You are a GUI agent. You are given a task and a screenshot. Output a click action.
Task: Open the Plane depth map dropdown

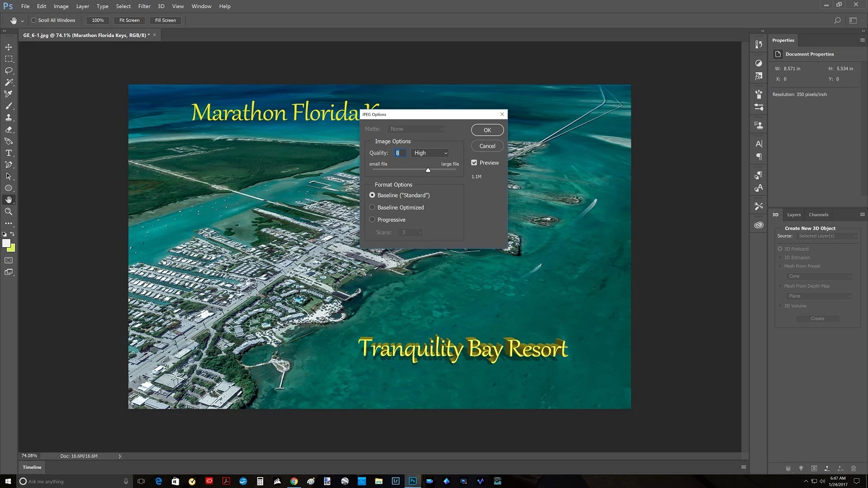click(820, 296)
